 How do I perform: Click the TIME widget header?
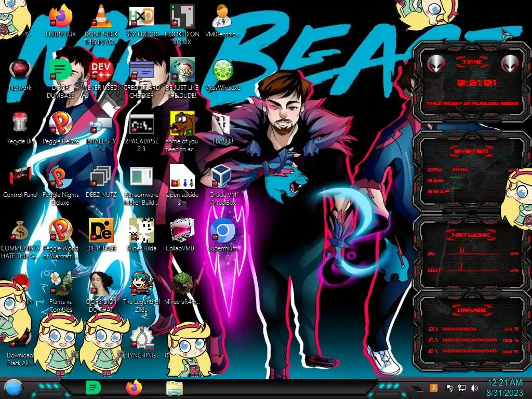pos(472,62)
